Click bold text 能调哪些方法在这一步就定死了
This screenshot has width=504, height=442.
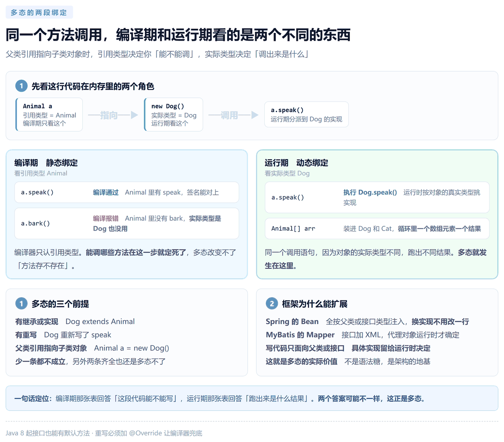tap(136, 252)
